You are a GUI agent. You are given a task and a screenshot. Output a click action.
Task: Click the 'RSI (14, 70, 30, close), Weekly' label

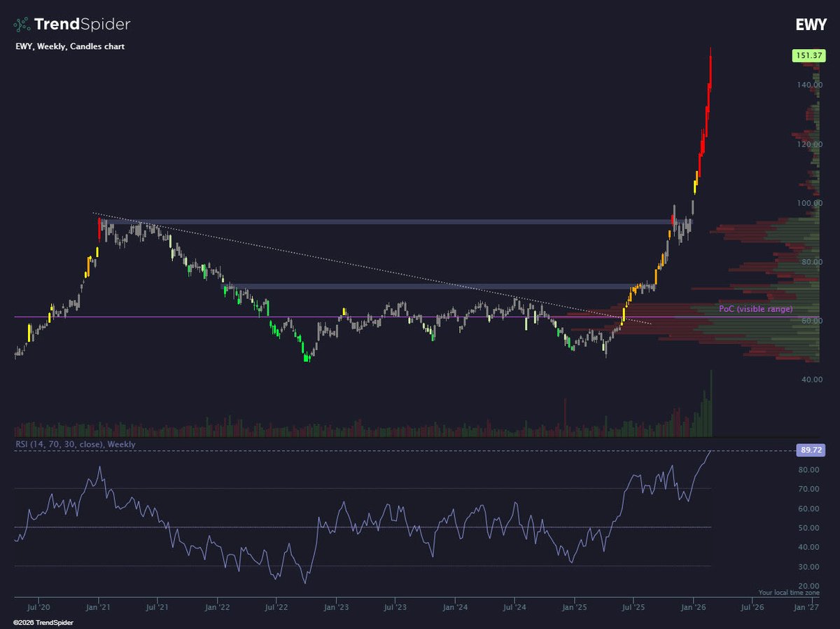pos(75,445)
